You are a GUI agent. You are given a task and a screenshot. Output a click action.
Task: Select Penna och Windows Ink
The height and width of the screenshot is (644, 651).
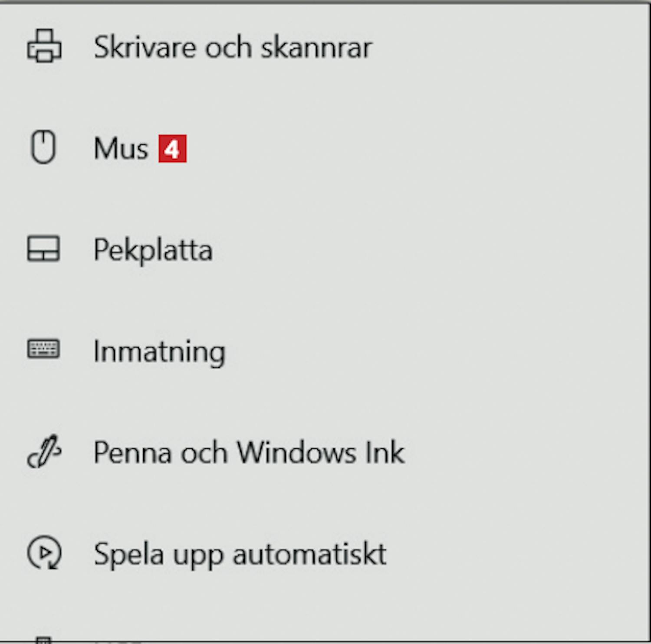tap(249, 453)
